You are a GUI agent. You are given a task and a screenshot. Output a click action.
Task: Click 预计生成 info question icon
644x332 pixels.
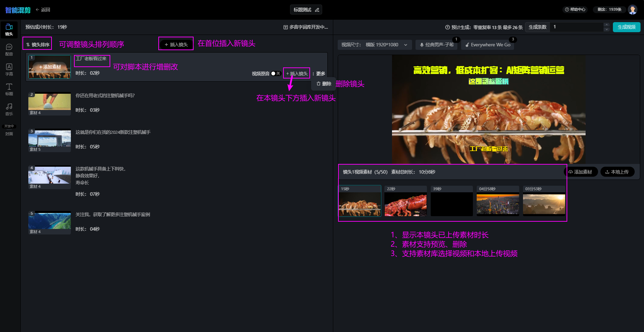pos(448,27)
